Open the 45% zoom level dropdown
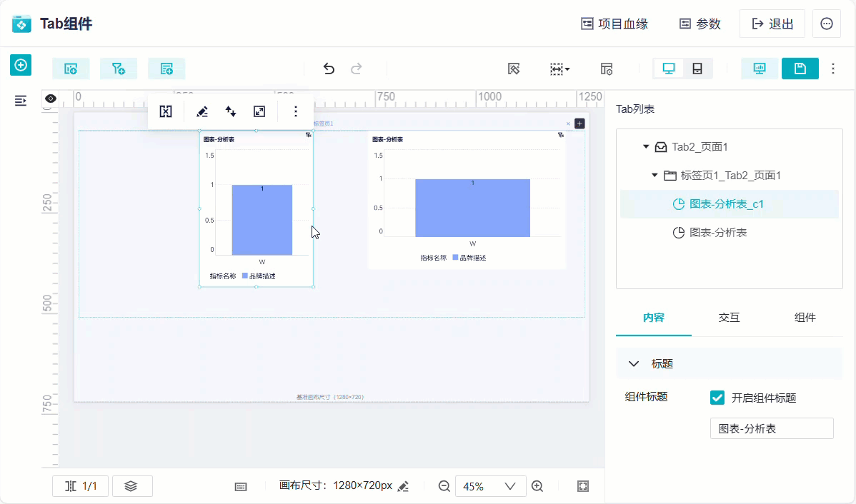 (x=490, y=486)
